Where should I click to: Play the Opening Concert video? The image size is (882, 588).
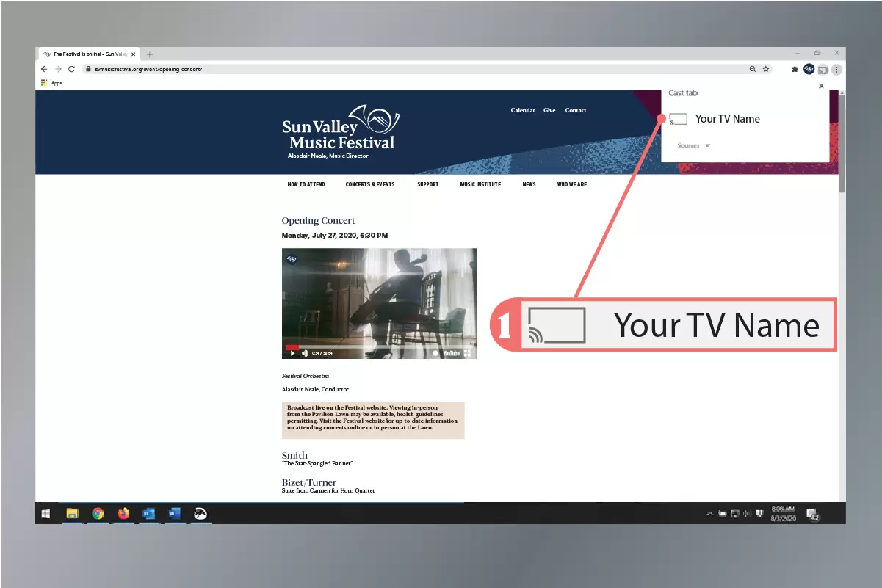tap(292, 353)
